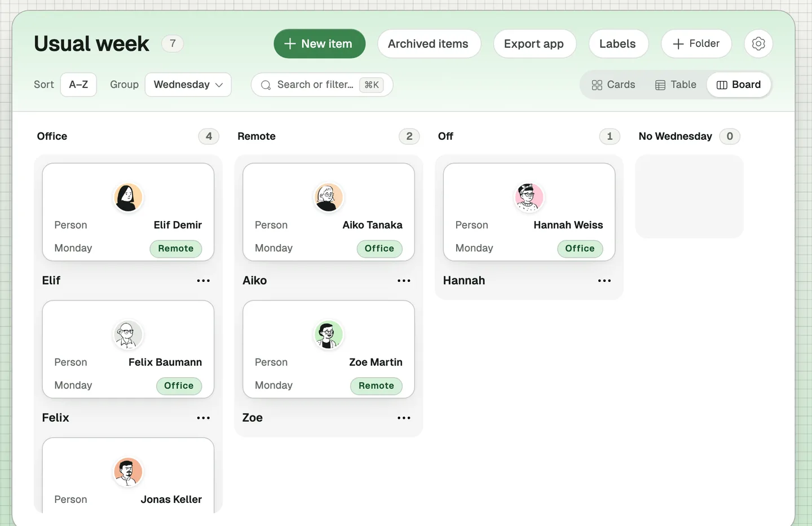Image resolution: width=812 pixels, height=526 pixels.
Task: Switch to Cards view
Action: click(x=613, y=85)
